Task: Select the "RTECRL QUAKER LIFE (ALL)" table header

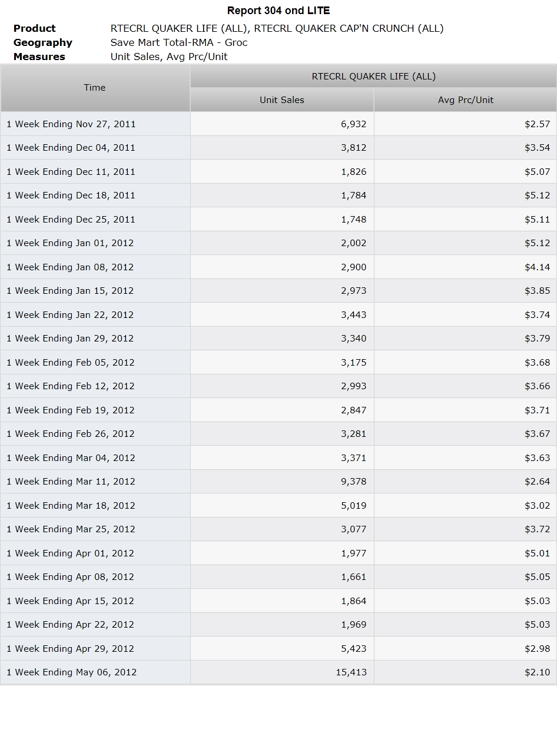Action: [x=373, y=77]
